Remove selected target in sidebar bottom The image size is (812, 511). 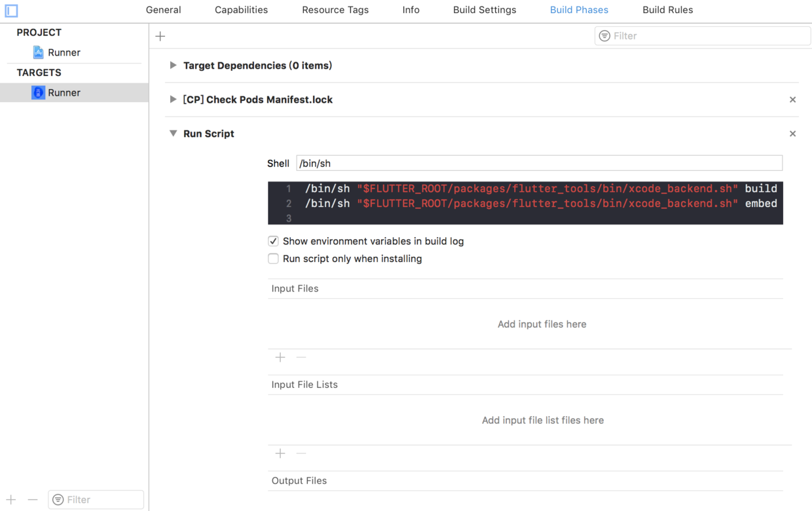[33, 499]
